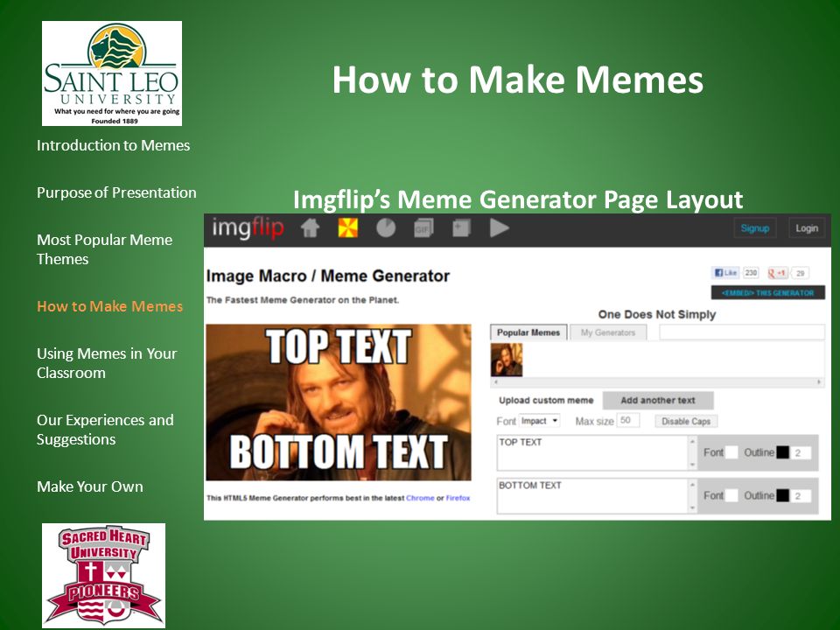Image resolution: width=840 pixels, height=630 pixels.
Task: Click the meme list horizontal scrollbar
Action: (x=657, y=382)
